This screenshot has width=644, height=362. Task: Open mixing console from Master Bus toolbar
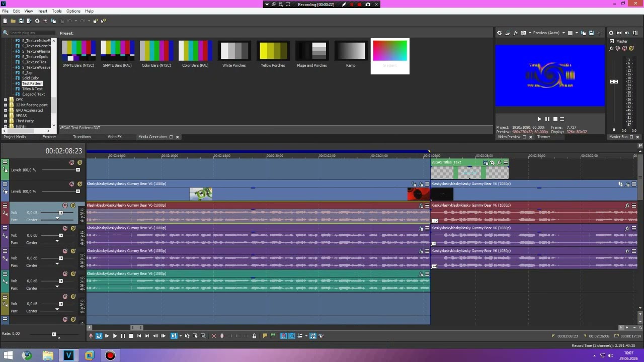click(x=635, y=33)
